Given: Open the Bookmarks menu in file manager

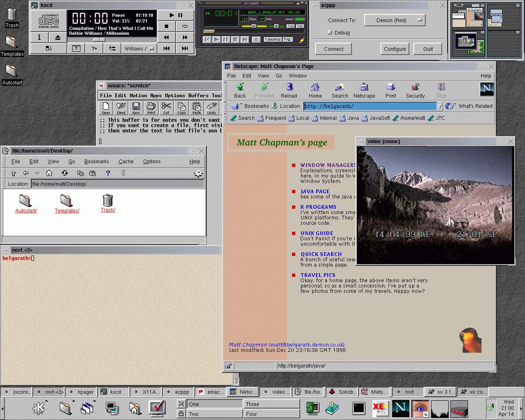Looking at the screenshot, I should tap(96, 162).
